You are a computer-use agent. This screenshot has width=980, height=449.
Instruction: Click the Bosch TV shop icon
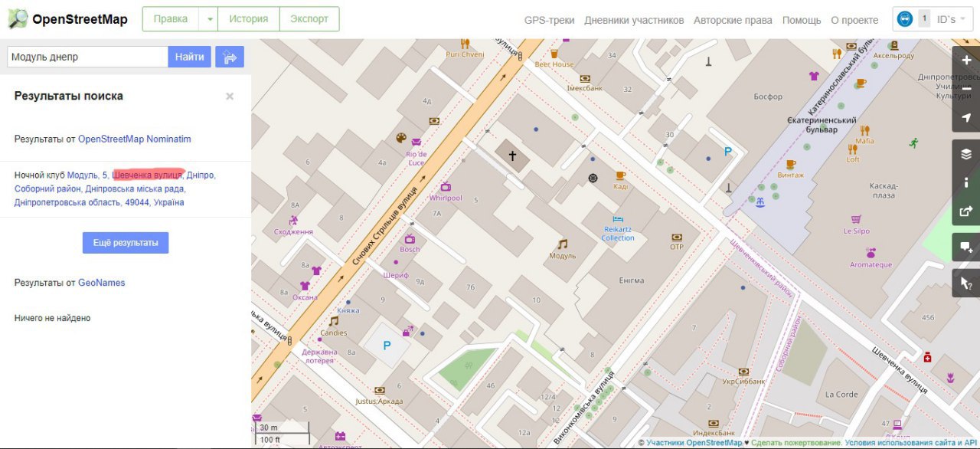click(410, 239)
